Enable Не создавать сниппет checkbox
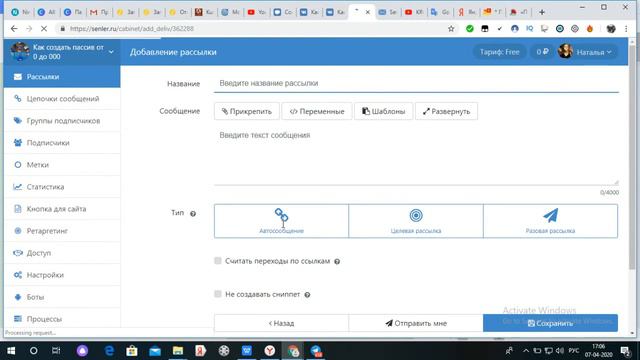The width and height of the screenshot is (640, 360). click(218, 294)
